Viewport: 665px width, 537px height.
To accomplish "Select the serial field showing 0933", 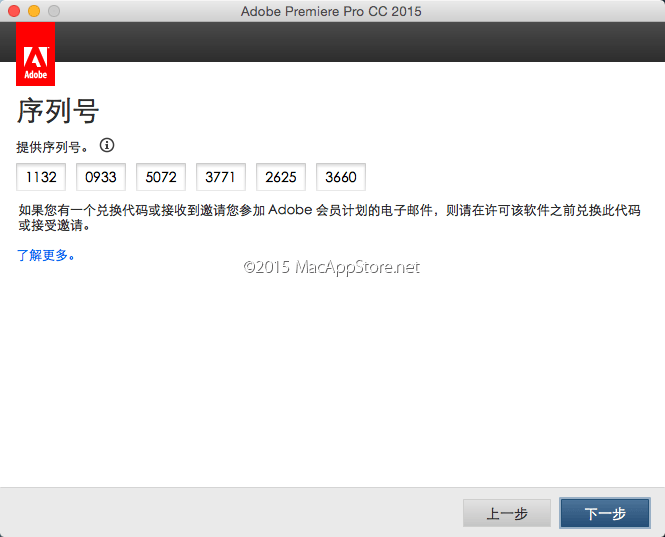I will tap(101, 178).
